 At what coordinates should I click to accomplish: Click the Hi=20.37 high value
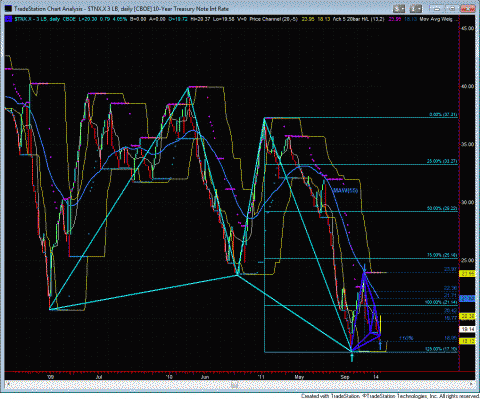click(200, 19)
